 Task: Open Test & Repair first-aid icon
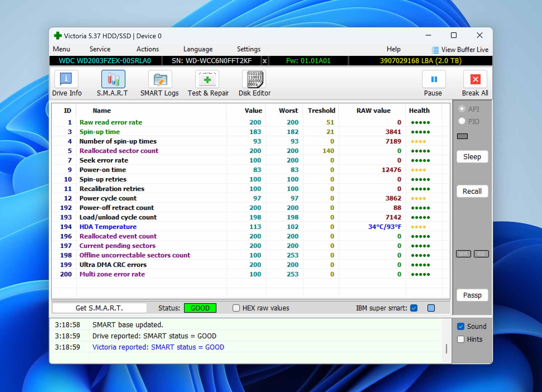(x=207, y=79)
